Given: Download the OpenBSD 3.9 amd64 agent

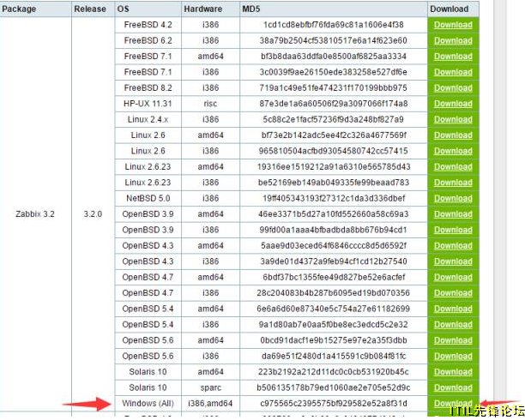Looking at the screenshot, I should coord(453,213).
